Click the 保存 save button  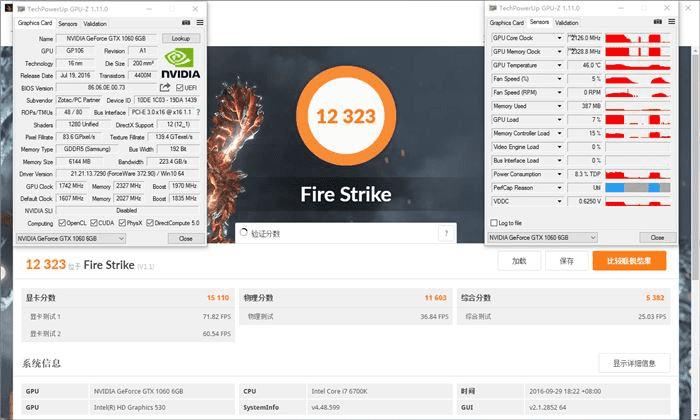coord(567,261)
